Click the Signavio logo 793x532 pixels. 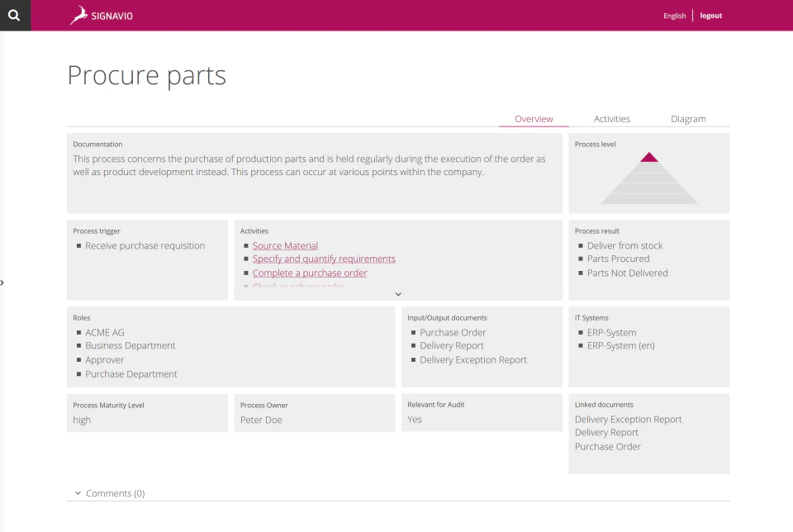click(101, 15)
